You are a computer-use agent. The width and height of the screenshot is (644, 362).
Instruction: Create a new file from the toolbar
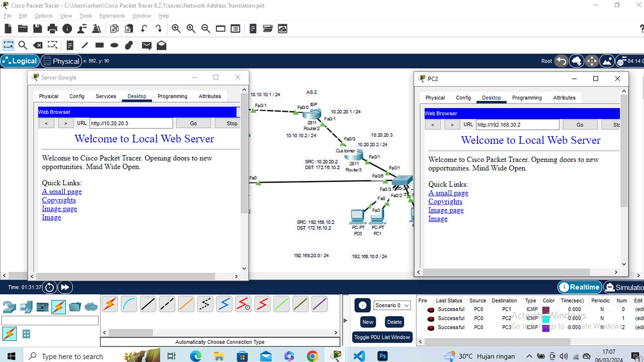pos(8,29)
